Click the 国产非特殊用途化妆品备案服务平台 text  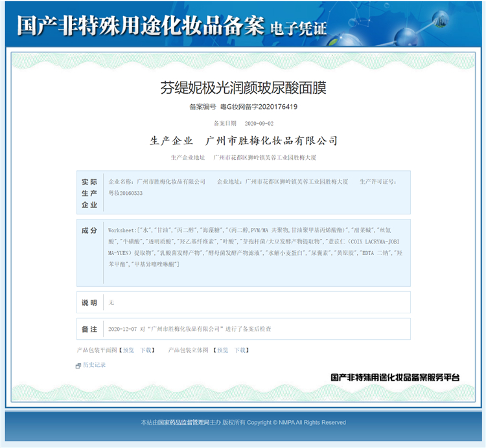[x=395, y=377]
